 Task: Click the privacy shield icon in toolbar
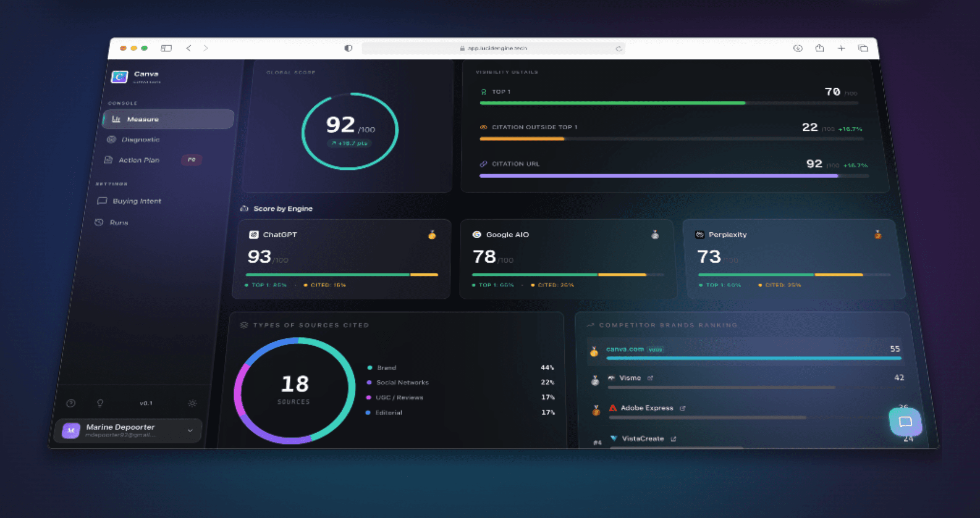348,48
